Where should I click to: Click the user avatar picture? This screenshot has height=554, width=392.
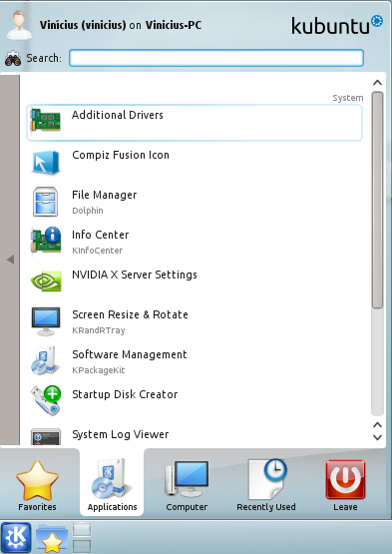tap(19, 25)
